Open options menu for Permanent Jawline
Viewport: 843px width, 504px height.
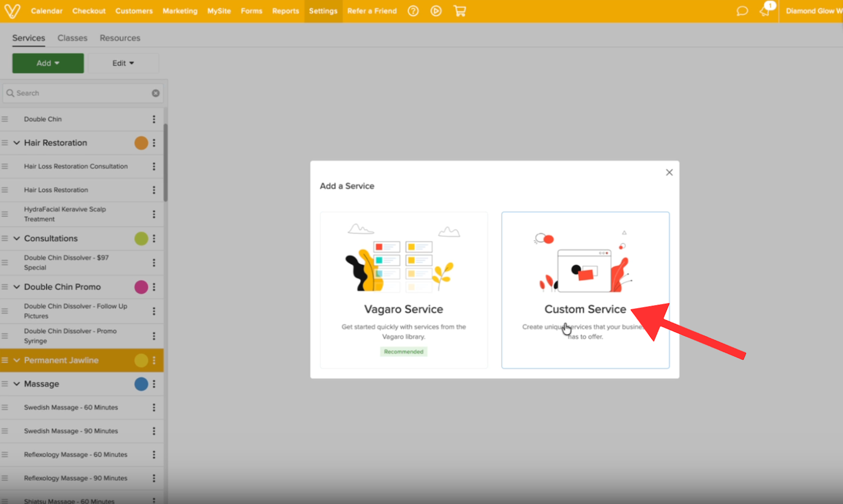[154, 360]
